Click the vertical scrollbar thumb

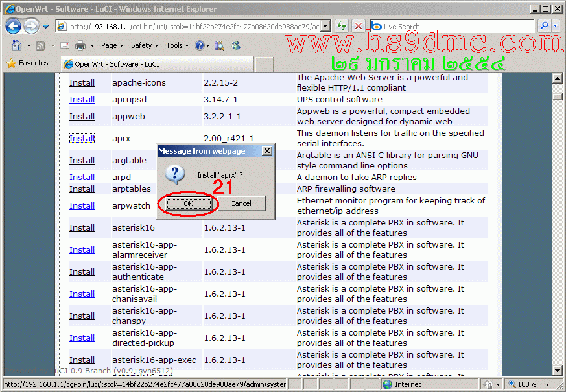(x=558, y=97)
